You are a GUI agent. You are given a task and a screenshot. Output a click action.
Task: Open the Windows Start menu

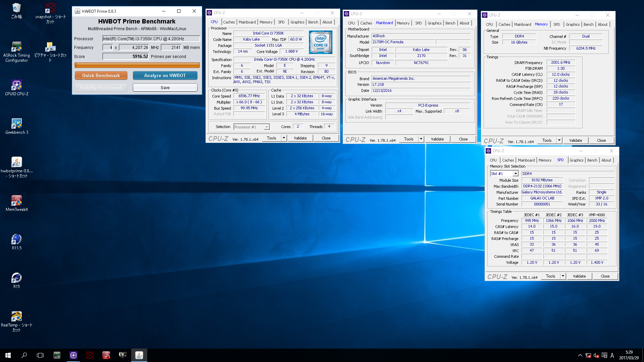point(8,355)
